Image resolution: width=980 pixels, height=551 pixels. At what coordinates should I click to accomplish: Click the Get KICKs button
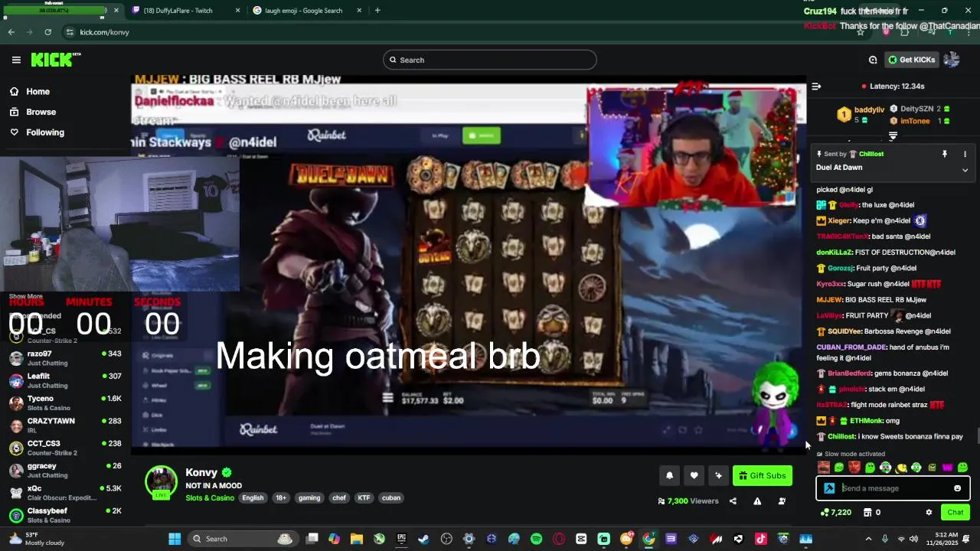click(x=911, y=60)
